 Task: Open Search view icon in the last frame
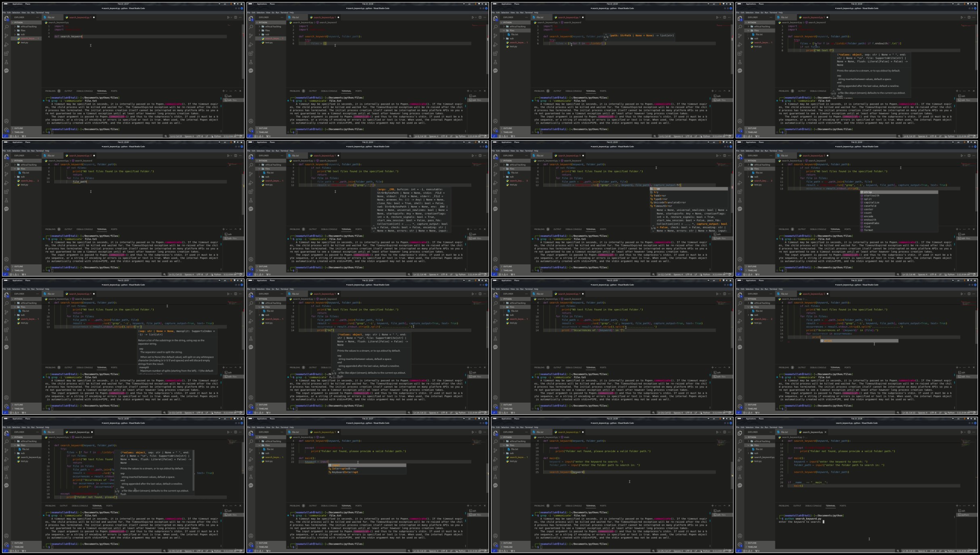coord(740,441)
